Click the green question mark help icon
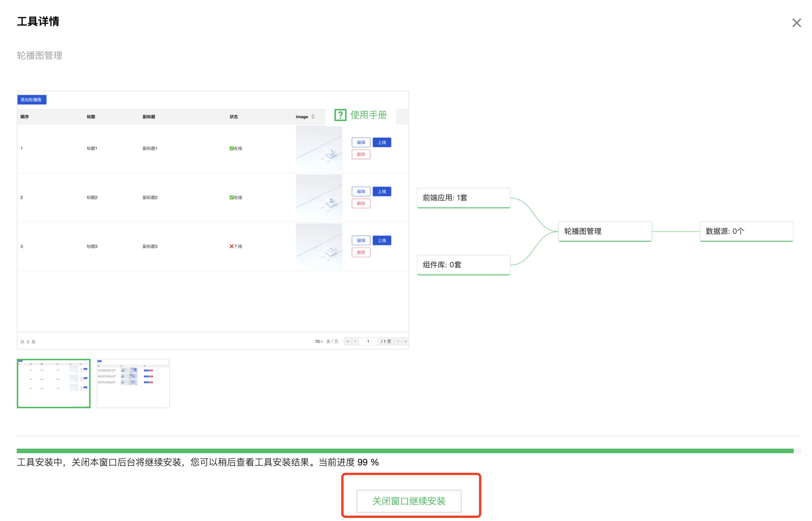The image size is (812, 521). click(340, 115)
